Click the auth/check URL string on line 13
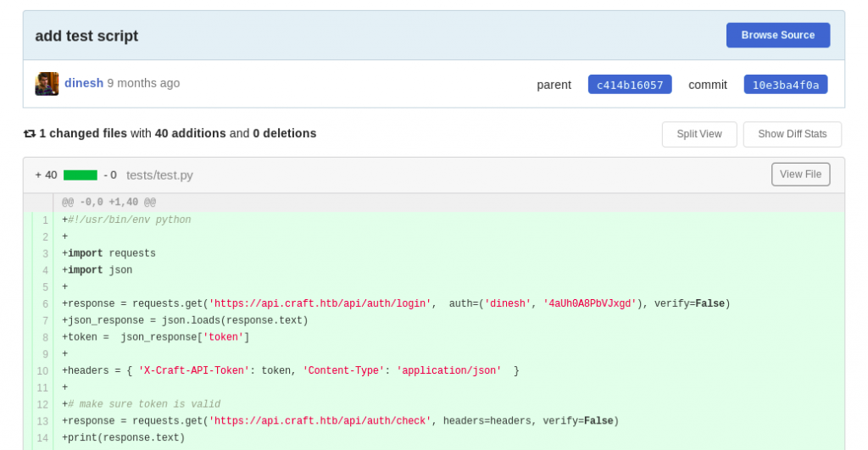Viewport: 868px width, 450px height. pyautogui.click(x=320, y=420)
